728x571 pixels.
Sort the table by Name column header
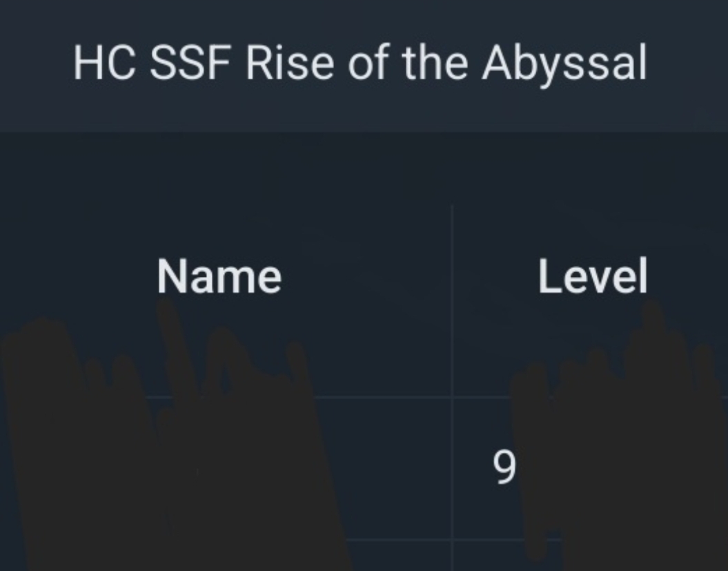219,276
